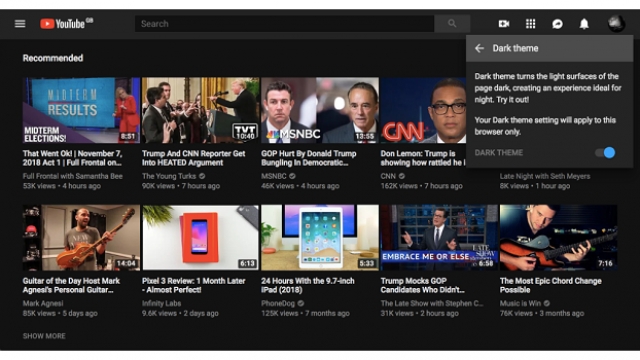640x360 pixels.
Task: Open CNN Don Lemon video thumbnail
Action: point(423,110)
